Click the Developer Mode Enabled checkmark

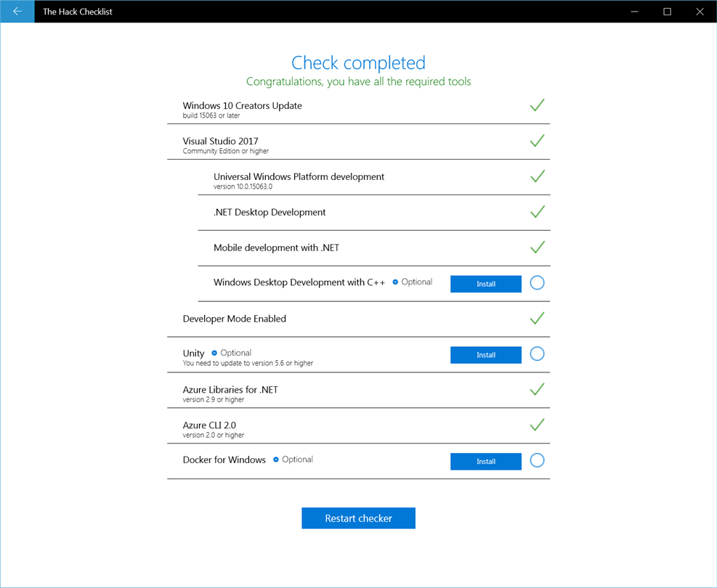click(537, 318)
